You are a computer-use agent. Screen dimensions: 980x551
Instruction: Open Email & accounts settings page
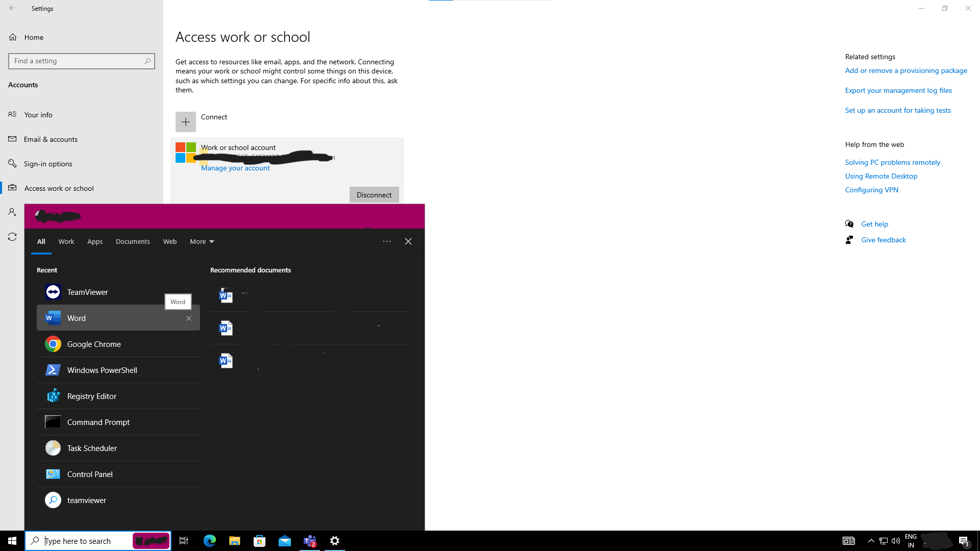coord(82,139)
